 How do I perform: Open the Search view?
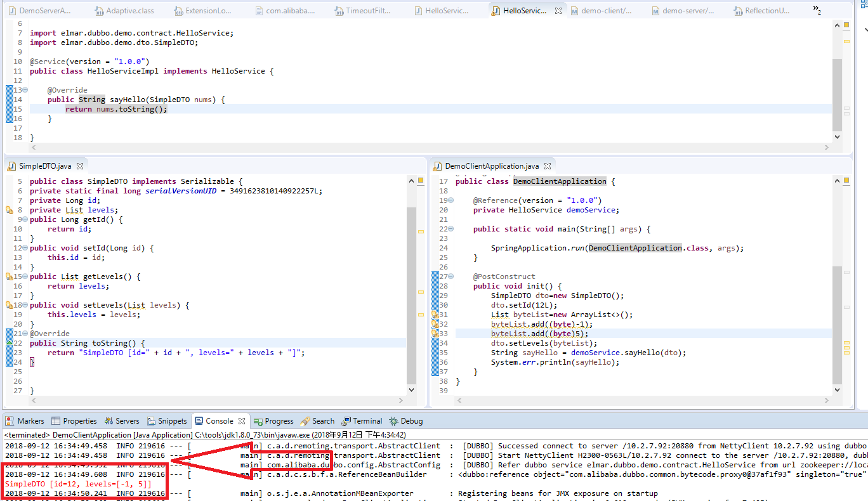[x=317, y=421]
